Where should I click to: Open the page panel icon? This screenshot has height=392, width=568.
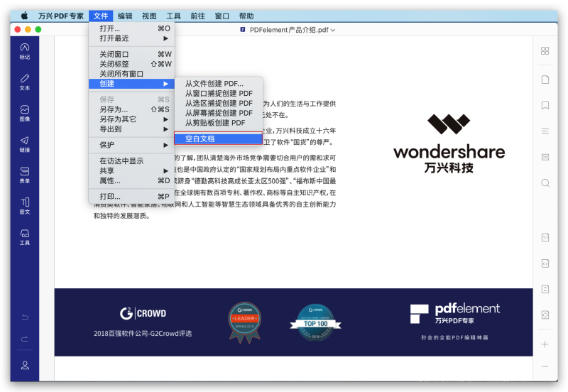(545, 80)
